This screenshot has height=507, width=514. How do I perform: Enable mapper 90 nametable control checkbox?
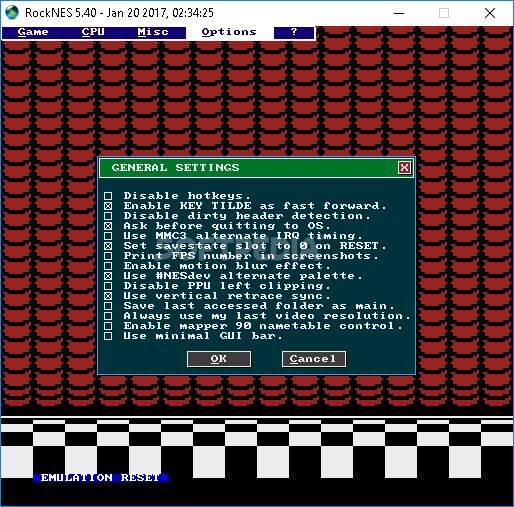coord(108,326)
